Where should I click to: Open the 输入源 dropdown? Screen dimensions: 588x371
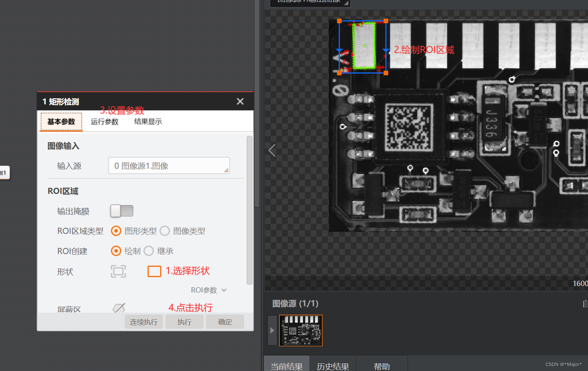tap(169, 166)
